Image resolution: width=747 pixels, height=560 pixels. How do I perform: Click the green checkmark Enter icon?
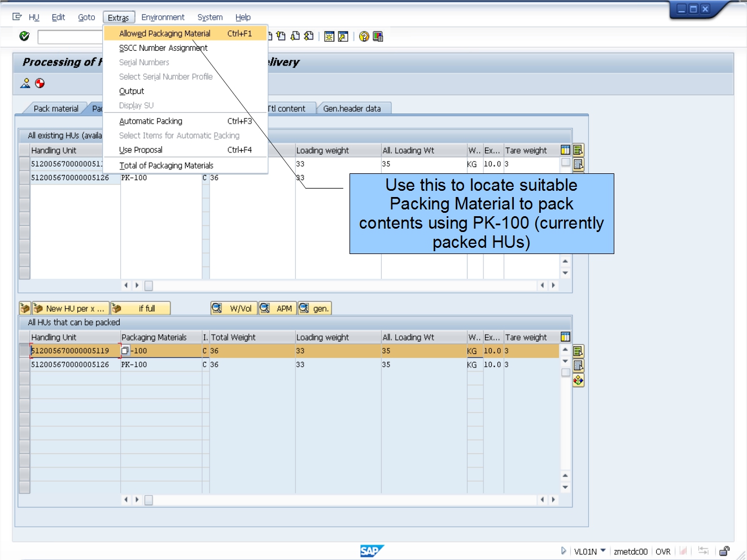(x=24, y=36)
